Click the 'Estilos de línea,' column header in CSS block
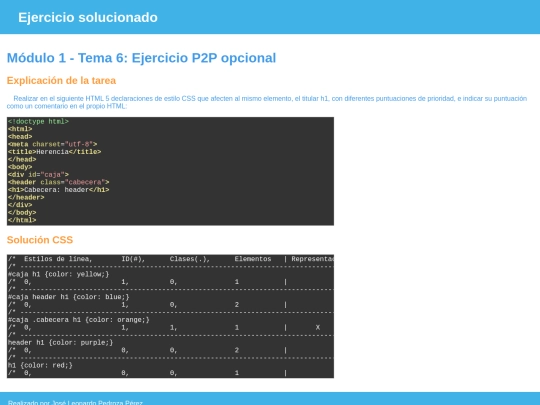This screenshot has height=405, width=540. (x=58, y=259)
